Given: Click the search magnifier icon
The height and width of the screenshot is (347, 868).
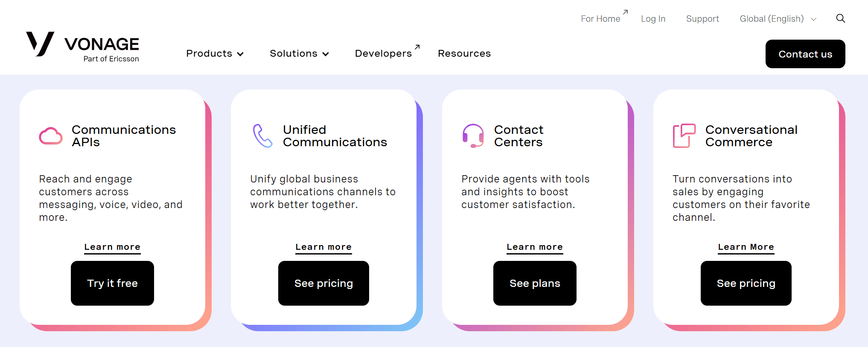Looking at the screenshot, I should point(840,18).
